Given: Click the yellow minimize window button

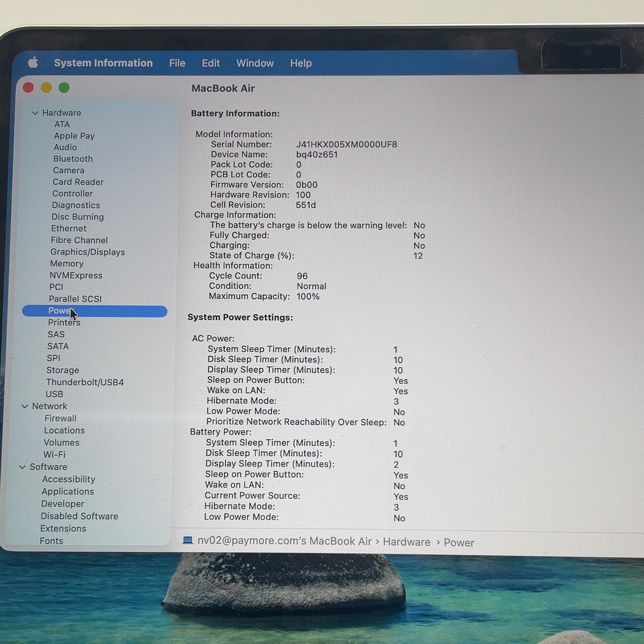Looking at the screenshot, I should tap(46, 87).
